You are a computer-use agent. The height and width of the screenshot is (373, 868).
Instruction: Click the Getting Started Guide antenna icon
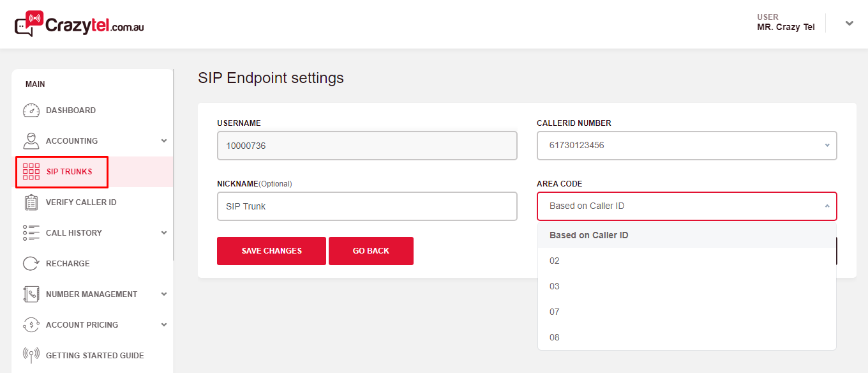coord(31,356)
